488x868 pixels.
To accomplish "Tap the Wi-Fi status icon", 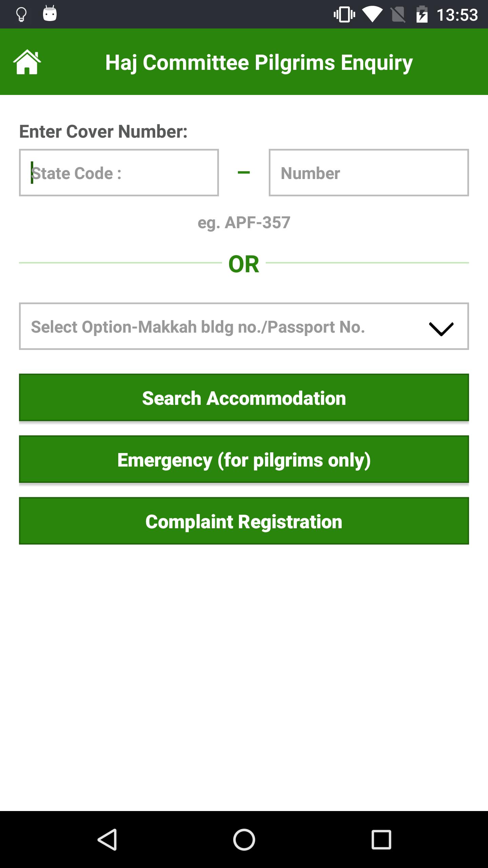I will click(x=372, y=14).
